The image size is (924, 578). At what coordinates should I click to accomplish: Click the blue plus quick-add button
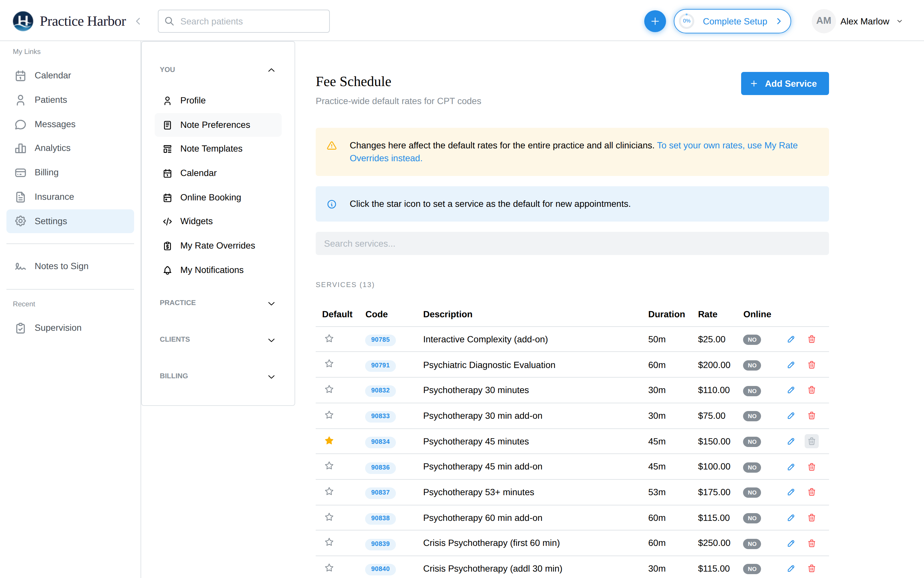tap(655, 21)
